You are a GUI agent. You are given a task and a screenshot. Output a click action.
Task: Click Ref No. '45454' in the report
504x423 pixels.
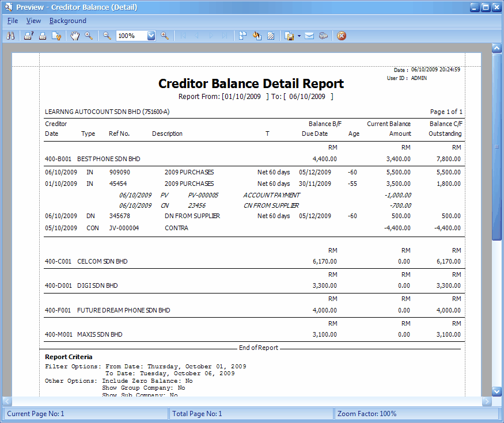(118, 184)
